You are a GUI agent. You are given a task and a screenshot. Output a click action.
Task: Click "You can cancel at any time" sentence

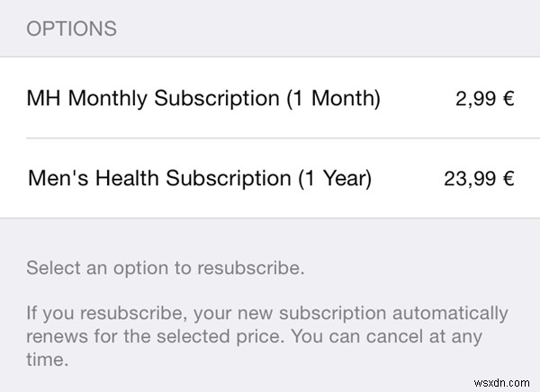tap(254, 348)
